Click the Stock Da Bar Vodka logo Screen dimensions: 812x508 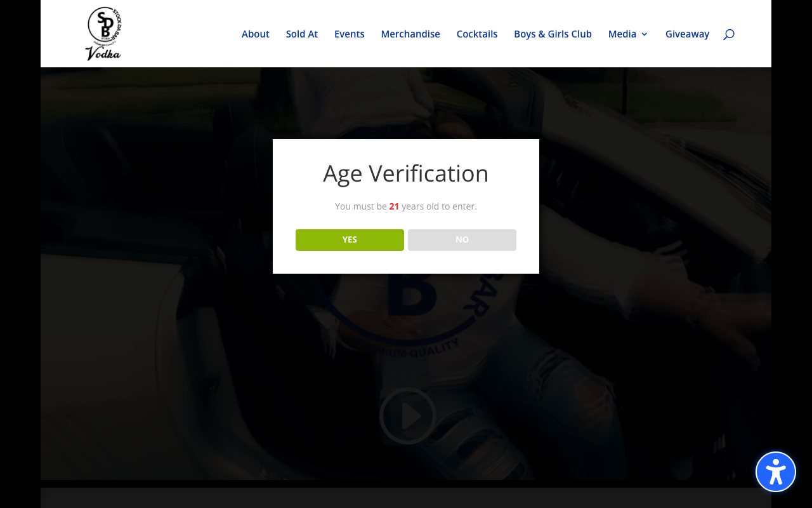click(x=103, y=34)
